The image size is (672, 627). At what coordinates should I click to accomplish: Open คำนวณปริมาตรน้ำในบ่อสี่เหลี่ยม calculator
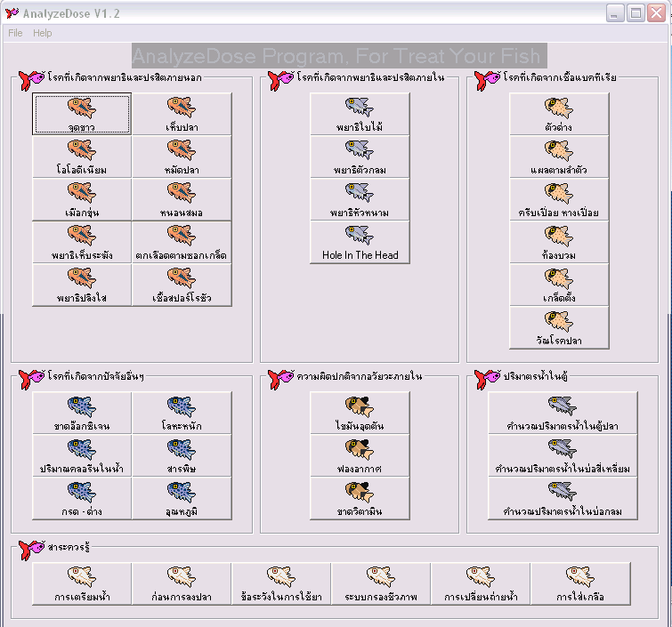tap(563, 455)
